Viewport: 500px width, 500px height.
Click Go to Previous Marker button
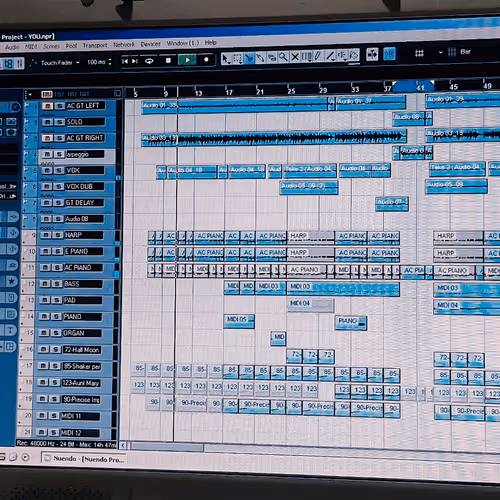(x=125, y=61)
